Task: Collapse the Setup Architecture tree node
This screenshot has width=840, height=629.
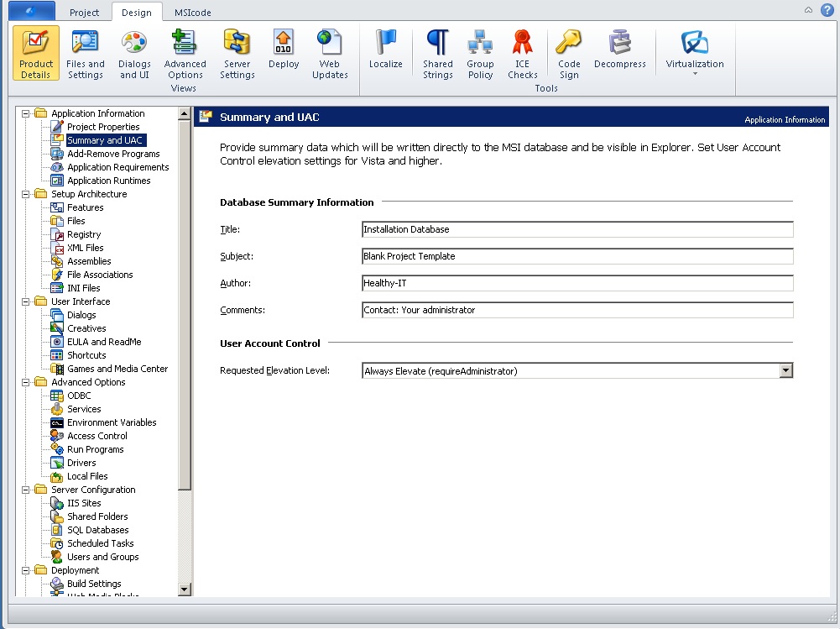Action: click(x=25, y=194)
